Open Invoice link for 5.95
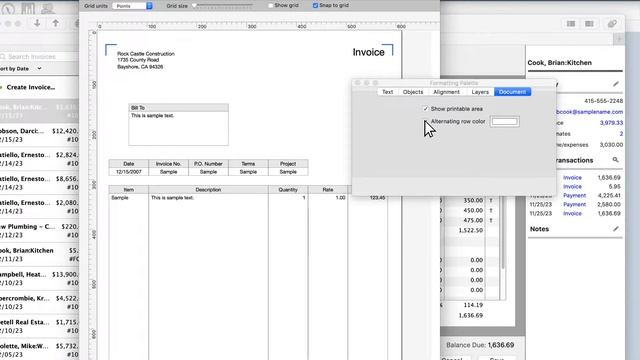Viewport: 640px width, 360px height. (x=572, y=187)
